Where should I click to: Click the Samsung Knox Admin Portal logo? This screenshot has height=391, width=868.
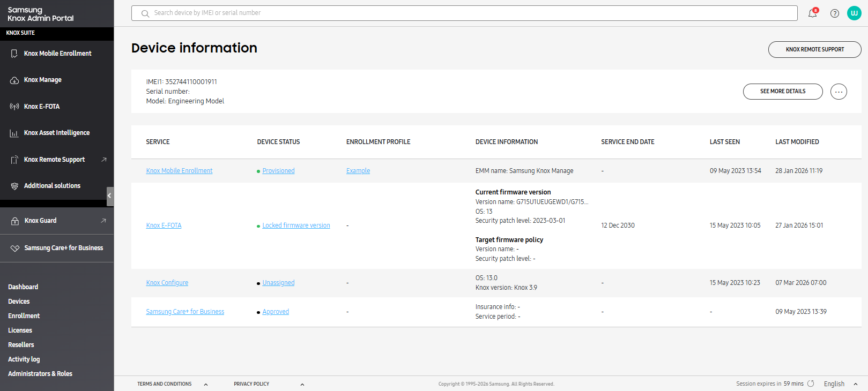[41, 14]
